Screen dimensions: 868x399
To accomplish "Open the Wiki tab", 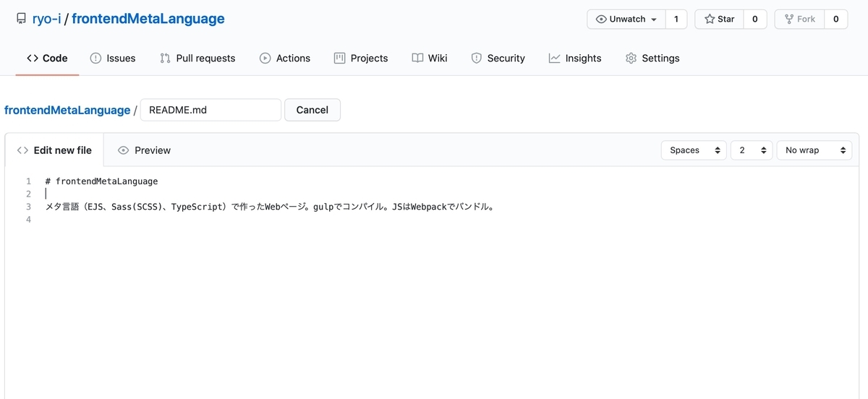I will coord(430,58).
